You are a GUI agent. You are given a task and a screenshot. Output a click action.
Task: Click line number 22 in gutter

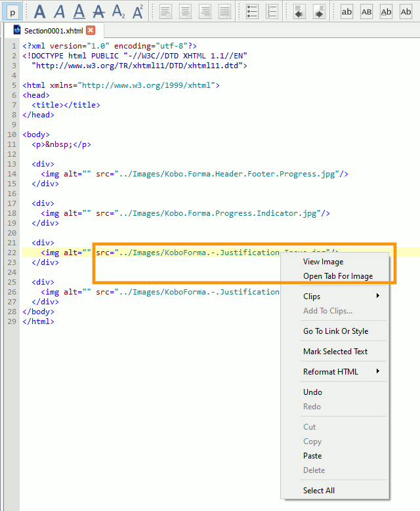pyautogui.click(x=12, y=253)
